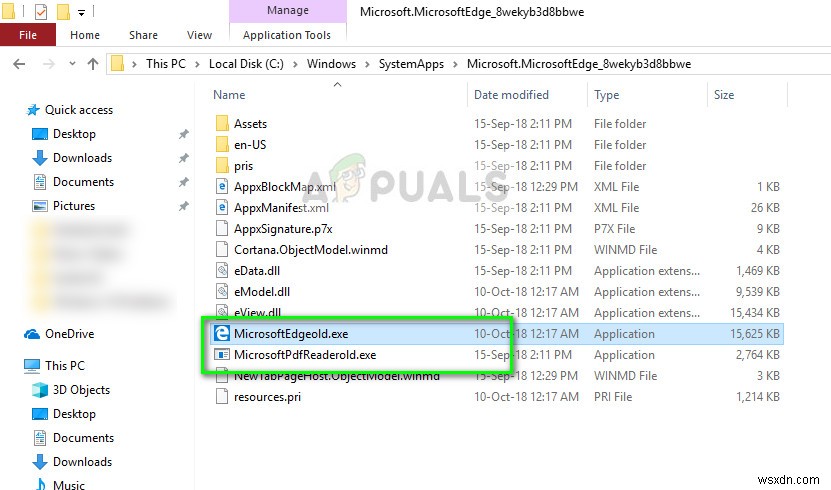The image size is (831, 490).
Task: Select the eModel.dll file
Action: click(x=262, y=292)
